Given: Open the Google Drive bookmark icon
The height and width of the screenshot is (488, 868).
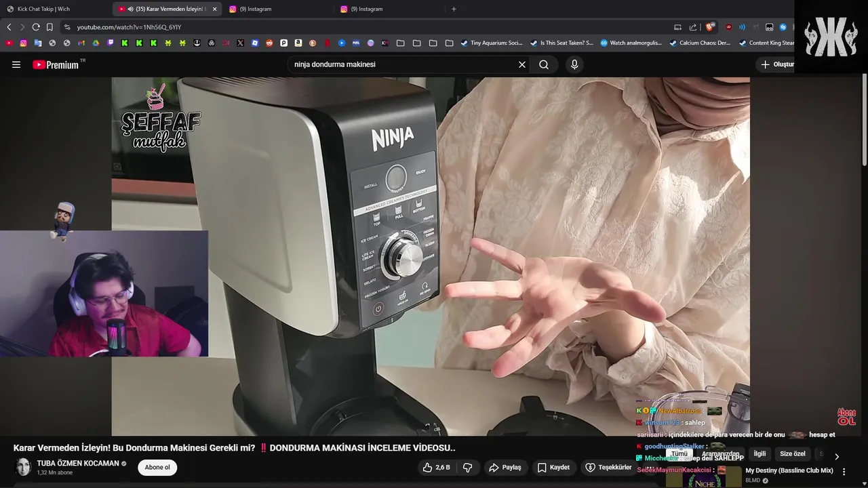Looking at the screenshot, I should (x=96, y=43).
